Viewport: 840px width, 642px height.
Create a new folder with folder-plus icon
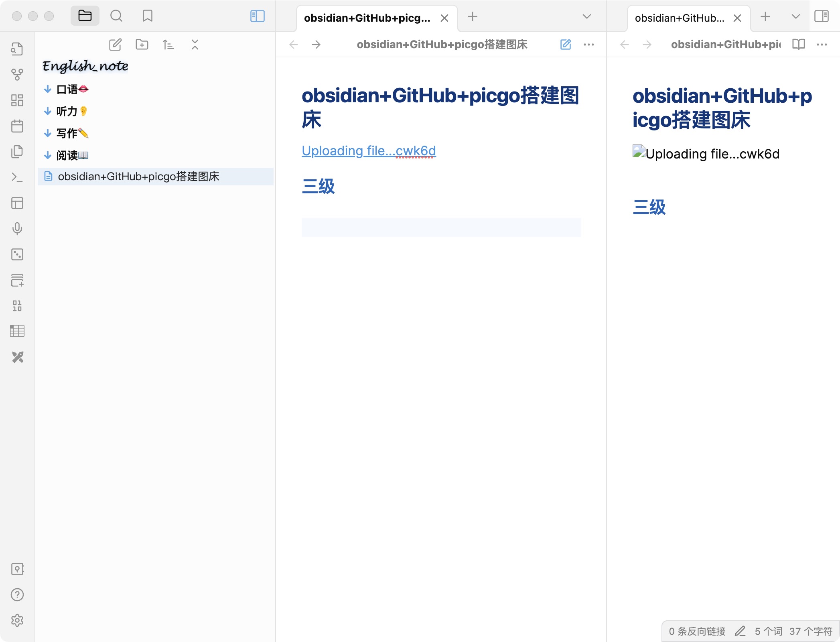click(142, 45)
